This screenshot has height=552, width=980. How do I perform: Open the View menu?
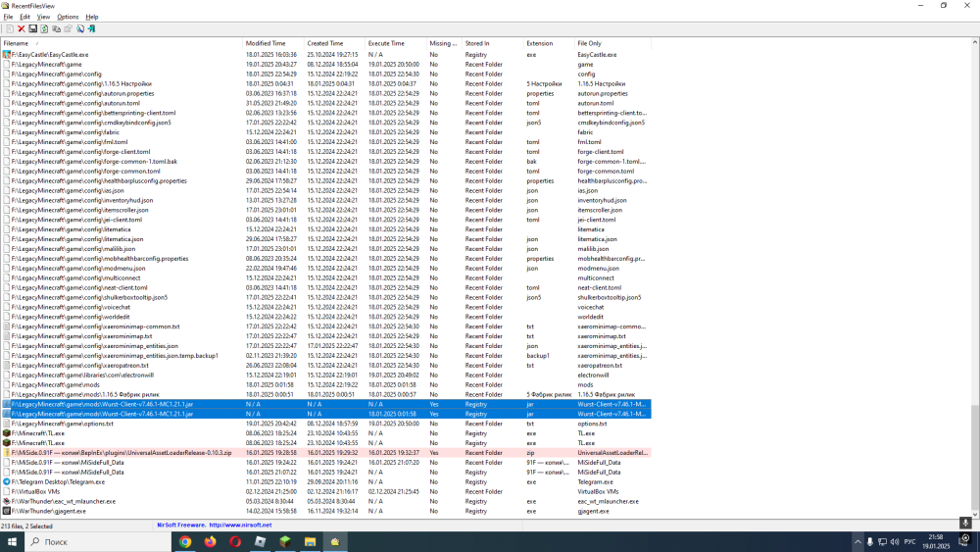[43, 17]
